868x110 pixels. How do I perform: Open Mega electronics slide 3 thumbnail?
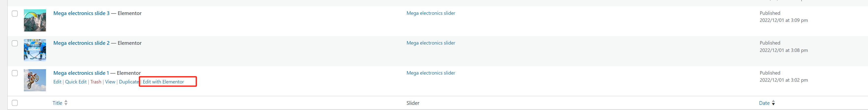(x=35, y=21)
